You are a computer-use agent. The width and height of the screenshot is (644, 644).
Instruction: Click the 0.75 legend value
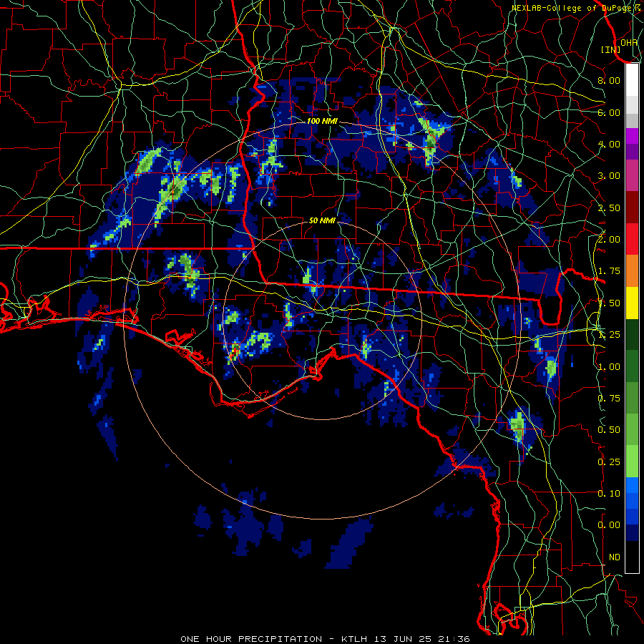coord(609,399)
